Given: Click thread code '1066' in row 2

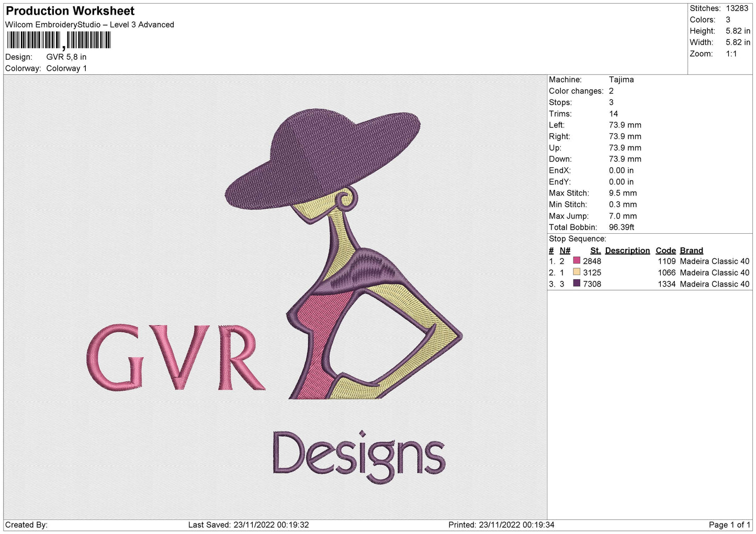Looking at the screenshot, I should coord(667,273).
